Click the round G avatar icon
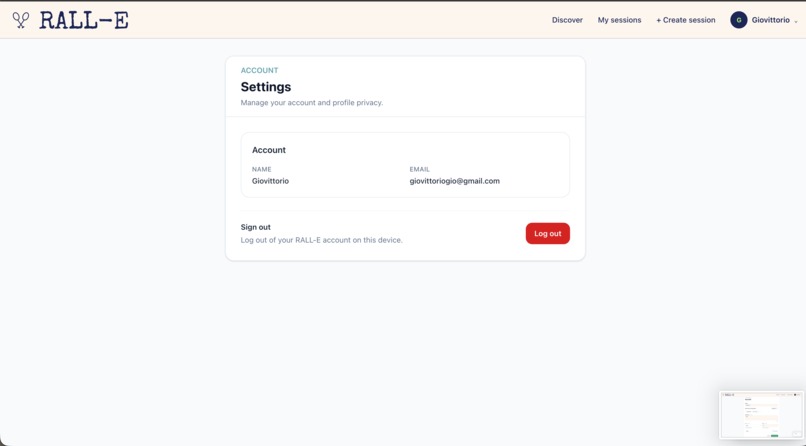 click(x=738, y=20)
